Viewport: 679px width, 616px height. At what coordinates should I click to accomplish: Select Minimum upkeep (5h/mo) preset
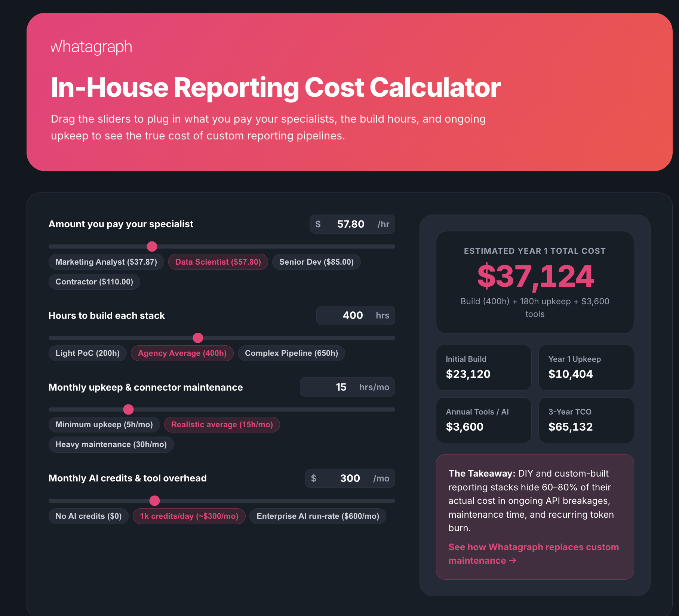click(x=104, y=425)
